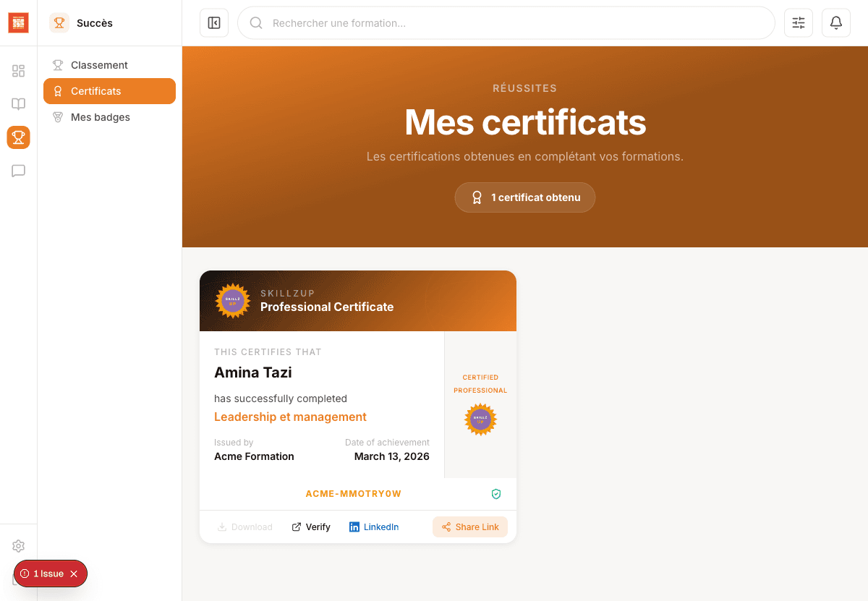Image resolution: width=868 pixels, height=601 pixels.
Task: Click the verification shield next to the code
Action: pyautogui.click(x=496, y=493)
